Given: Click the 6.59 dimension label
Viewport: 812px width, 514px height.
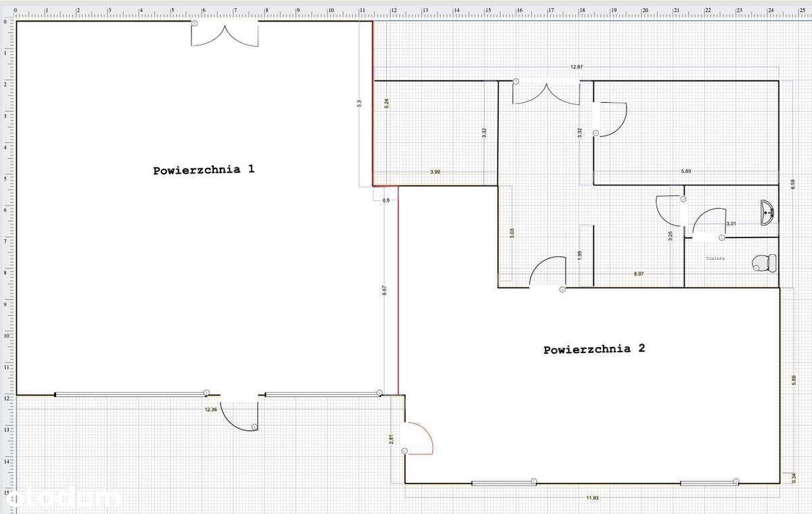Looking at the screenshot, I should tap(792, 184).
